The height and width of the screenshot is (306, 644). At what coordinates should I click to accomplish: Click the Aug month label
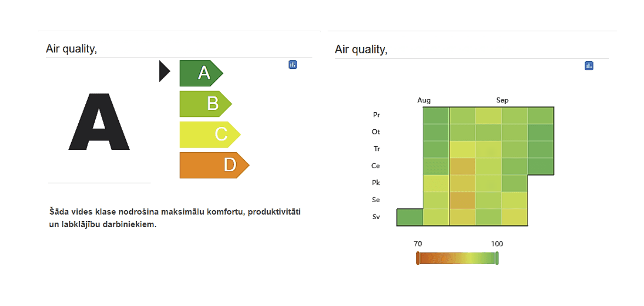pos(424,100)
